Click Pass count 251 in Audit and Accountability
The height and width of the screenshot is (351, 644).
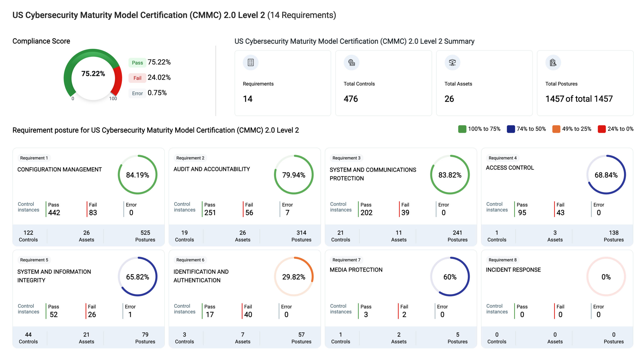click(x=210, y=213)
